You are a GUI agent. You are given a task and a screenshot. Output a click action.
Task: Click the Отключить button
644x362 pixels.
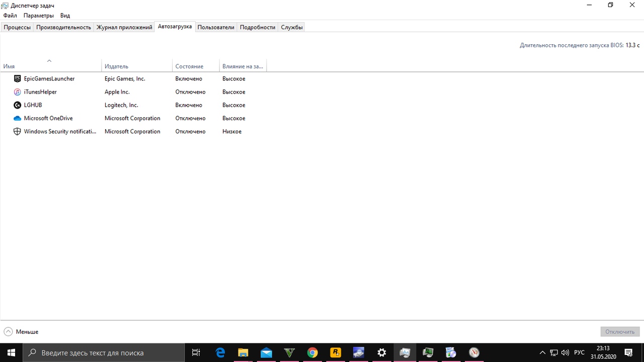[620, 332]
